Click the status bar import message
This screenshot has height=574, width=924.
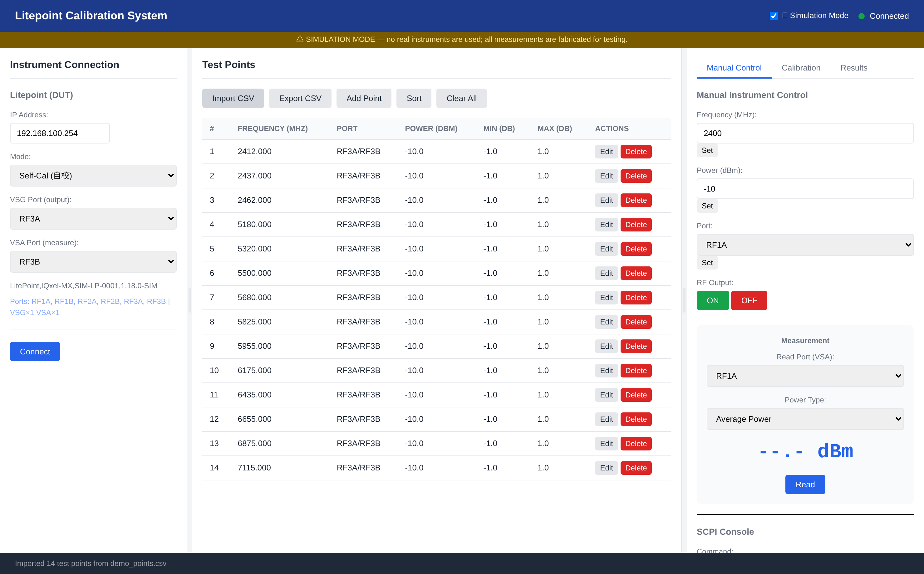(91, 563)
